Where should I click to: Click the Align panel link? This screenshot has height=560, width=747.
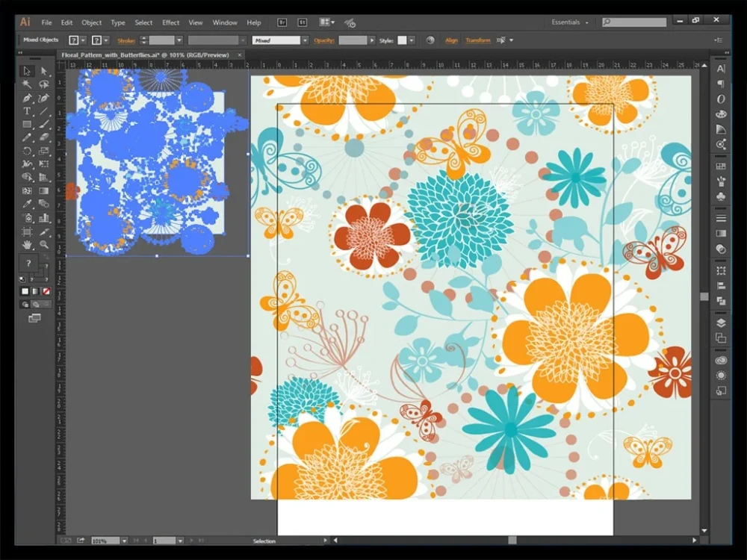click(x=451, y=40)
